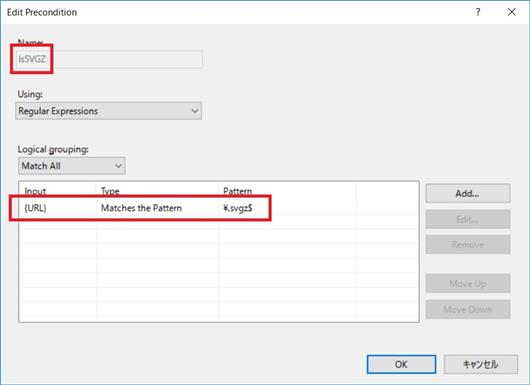This screenshot has height=385, width=530.
Task: Click the Move Up button
Action: point(468,284)
